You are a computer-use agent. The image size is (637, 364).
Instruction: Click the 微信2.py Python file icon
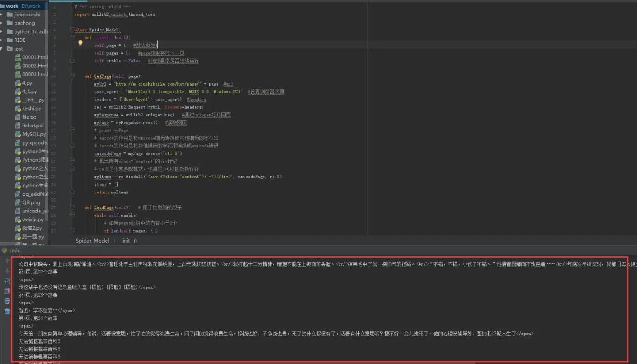(x=18, y=228)
